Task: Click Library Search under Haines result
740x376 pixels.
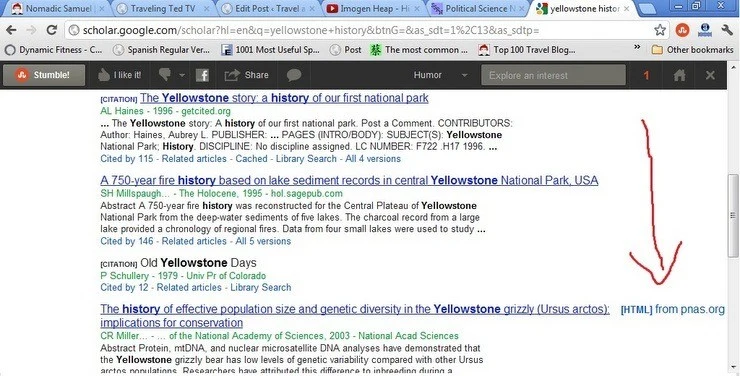Action: click(306, 159)
